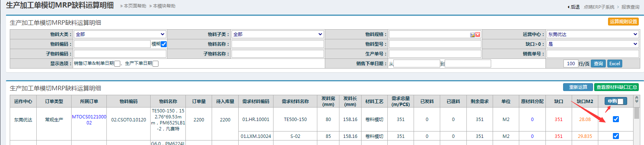Open the 报表查询 breadcrumb item
This screenshot has height=145, width=644.
coord(631,7)
